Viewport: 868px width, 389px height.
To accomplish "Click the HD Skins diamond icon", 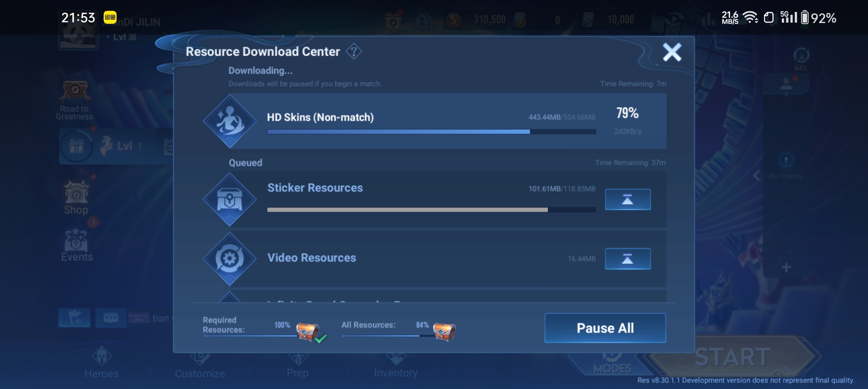I will (x=230, y=121).
